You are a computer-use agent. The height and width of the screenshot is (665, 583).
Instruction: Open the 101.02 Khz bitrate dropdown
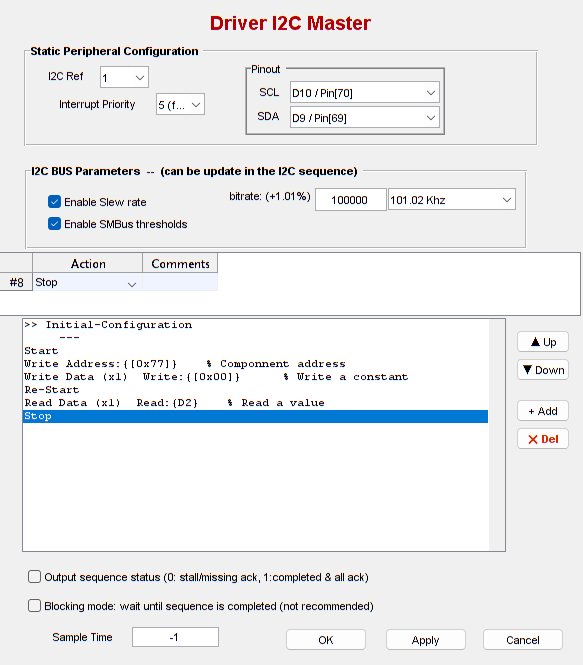(x=452, y=200)
